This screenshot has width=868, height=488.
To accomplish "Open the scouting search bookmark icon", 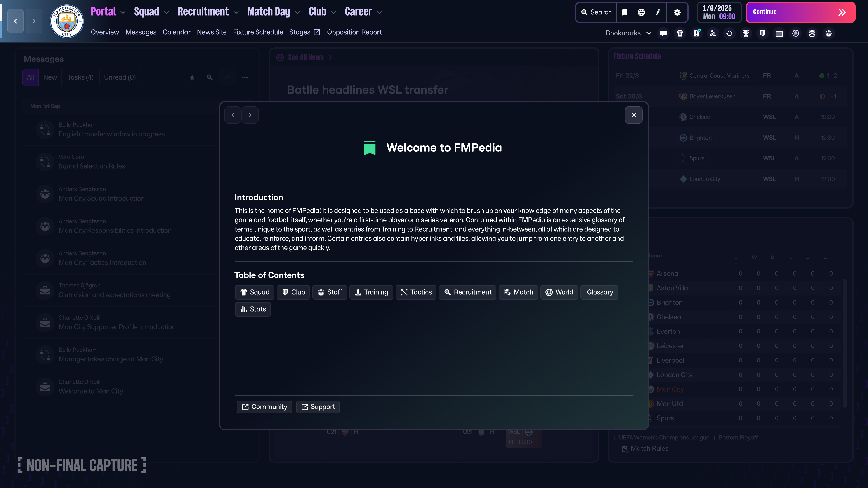I will coord(713,33).
